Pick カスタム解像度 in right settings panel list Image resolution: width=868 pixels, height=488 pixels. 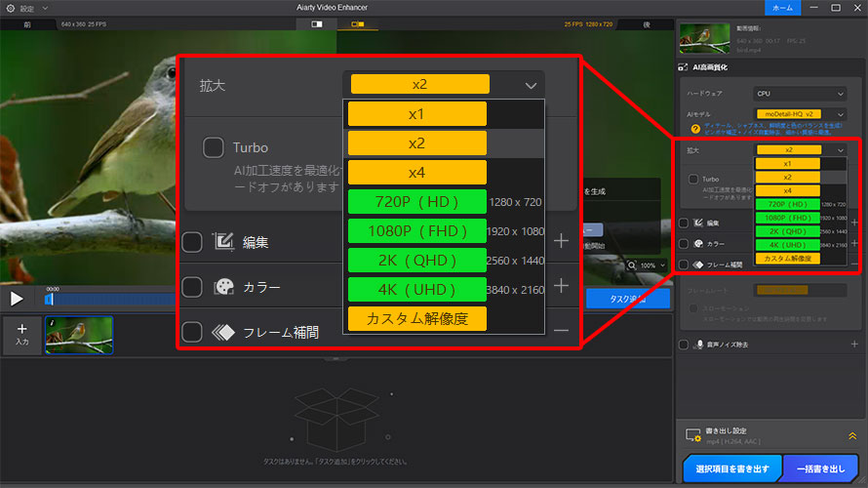(787, 259)
